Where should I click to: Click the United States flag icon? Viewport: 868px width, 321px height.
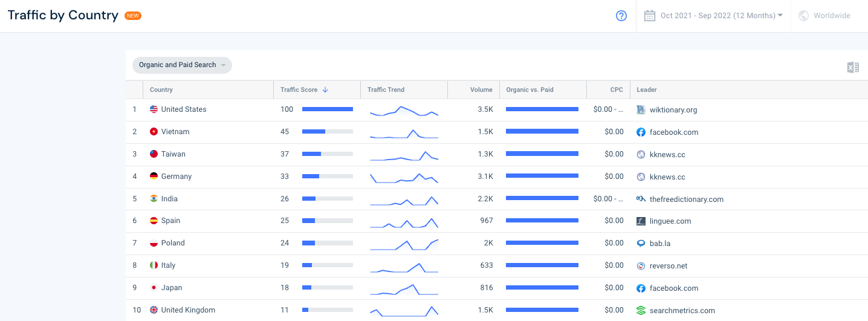154,109
